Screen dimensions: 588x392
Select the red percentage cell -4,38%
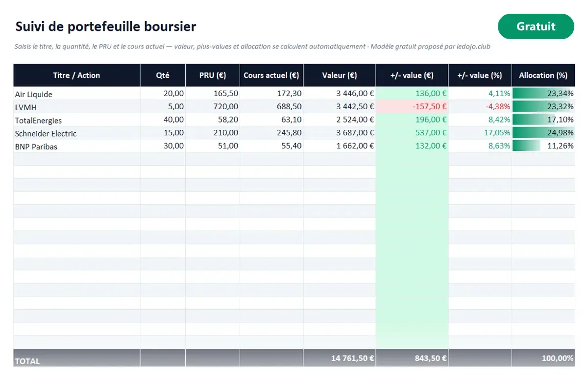click(480, 107)
